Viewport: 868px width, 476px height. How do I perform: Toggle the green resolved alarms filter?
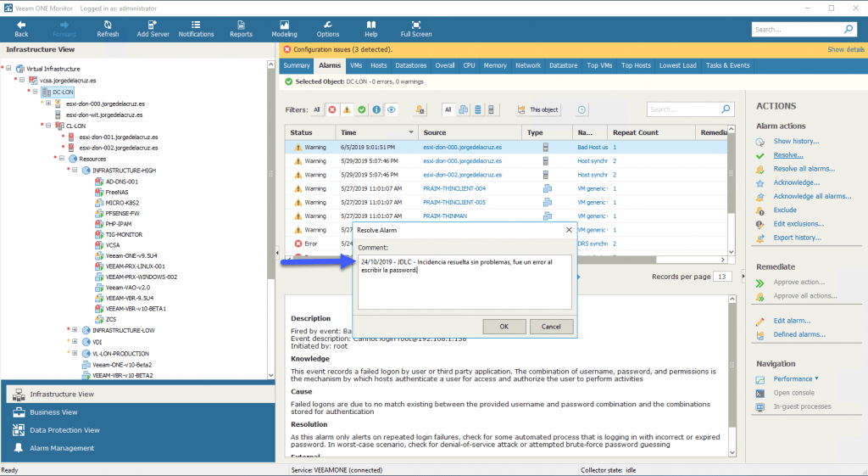pyautogui.click(x=361, y=109)
